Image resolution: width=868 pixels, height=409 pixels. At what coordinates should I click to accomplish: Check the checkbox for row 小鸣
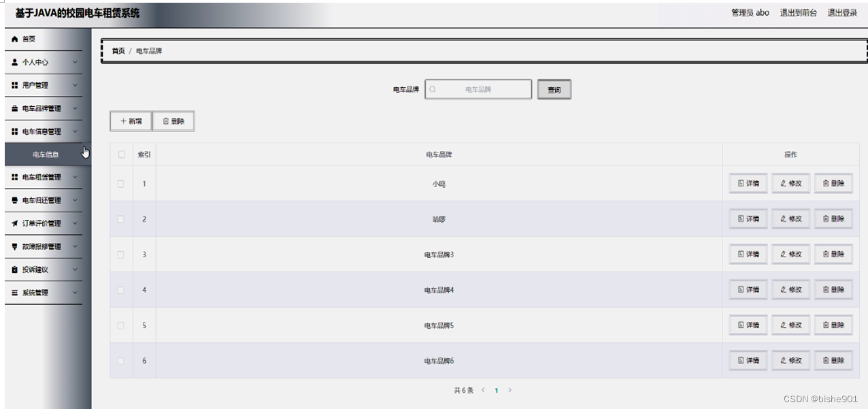(121, 184)
